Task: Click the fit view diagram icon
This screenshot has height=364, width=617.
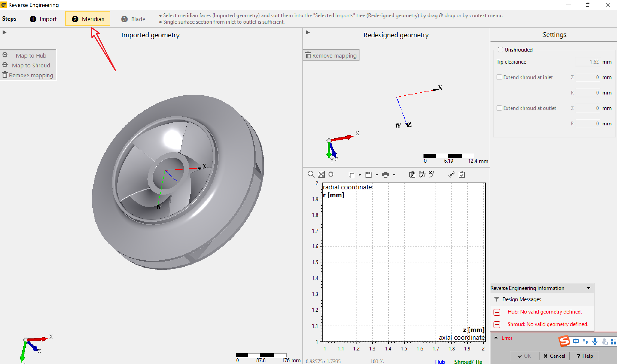Action: (321, 174)
